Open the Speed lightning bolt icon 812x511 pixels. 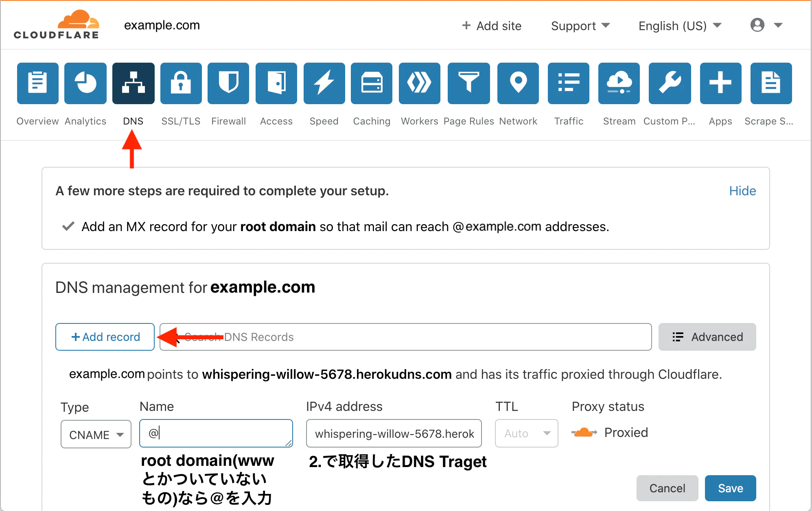pos(324,83)
